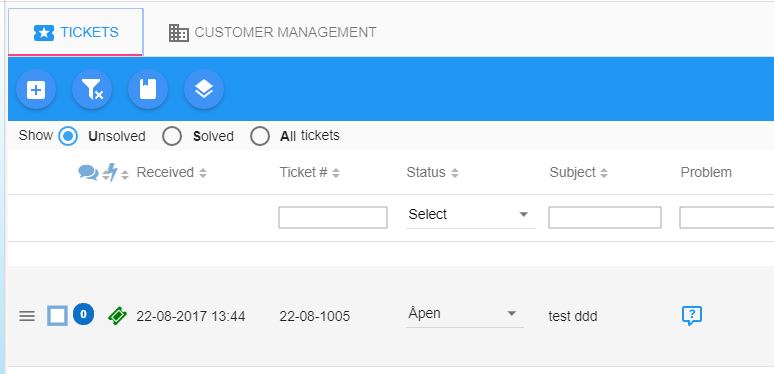This screenshot has width=774, height=374.
Task: Click the Received column header
Action: pos(165,173)
